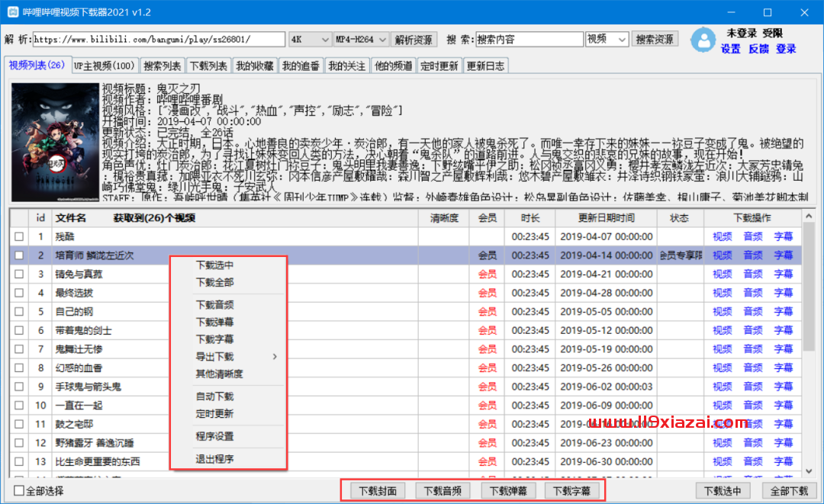Check the box for row 13 比生命更重要的东西
The height and width of the screenshot is (504, 824).
(19, 462)
